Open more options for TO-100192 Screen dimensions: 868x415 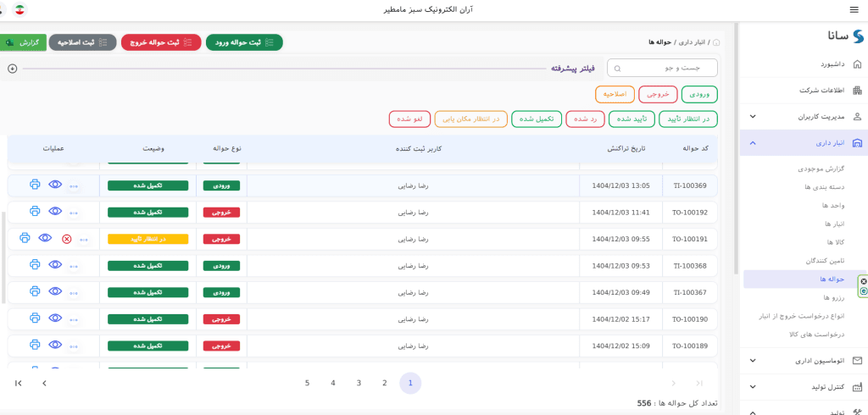74,213
